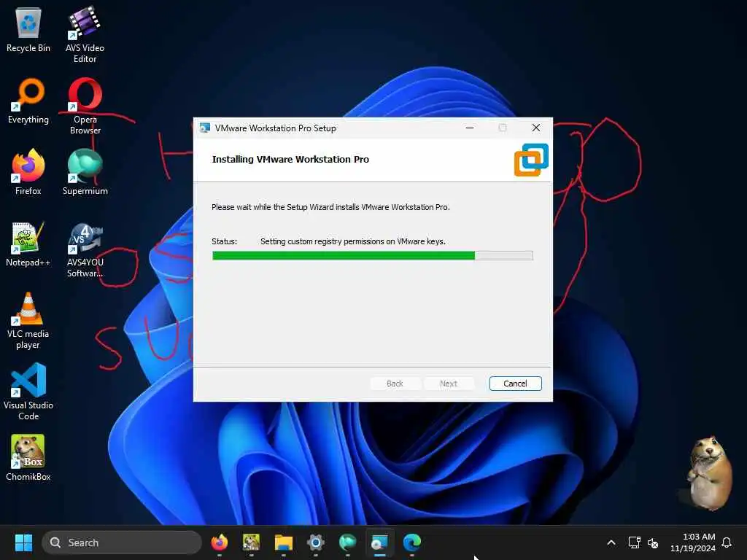Launch Opera Browser desktop shortcut
Image resolution: width=747 pixels, height=560 pixels.
point(85,106)
